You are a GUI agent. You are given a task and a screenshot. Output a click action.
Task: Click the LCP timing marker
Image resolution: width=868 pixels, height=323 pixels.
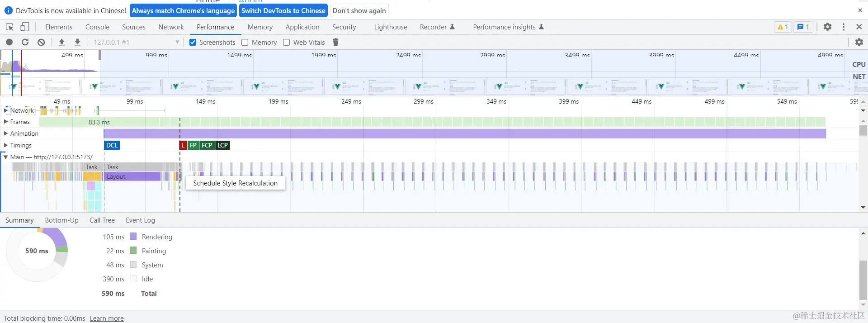coord(222,145)
